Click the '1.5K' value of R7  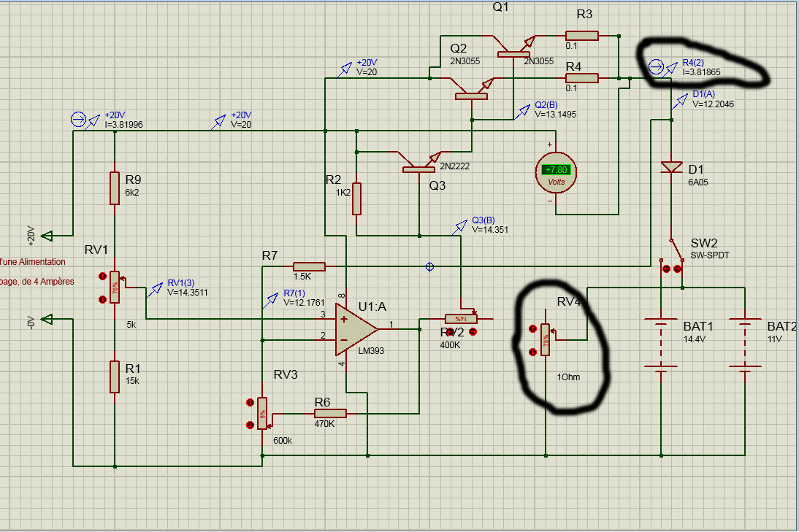(302, 277)
